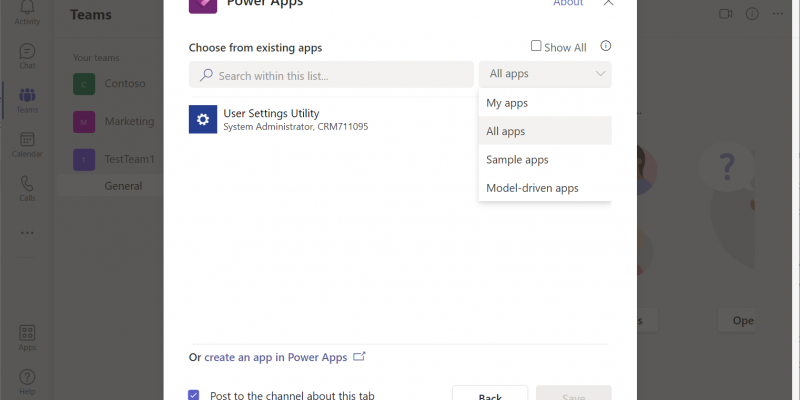Viewport: 800px width, 400px height.
Task: Open the create an app in Power Apps link
Action: coord(276,357)
